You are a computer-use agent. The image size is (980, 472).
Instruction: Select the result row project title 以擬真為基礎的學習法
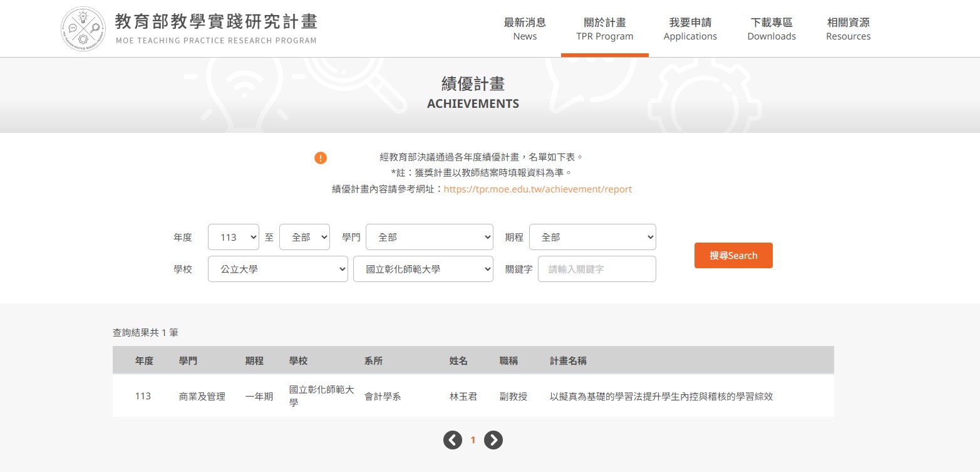(x=661, y=397)
